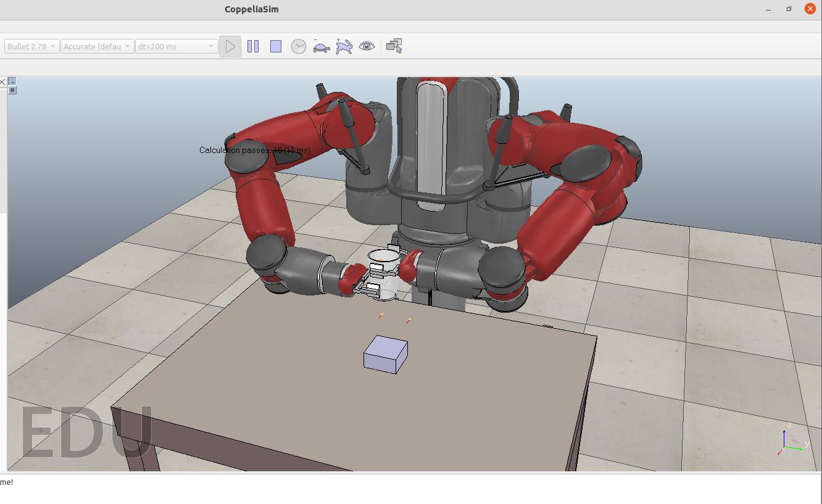
Task: Click the Start simulation play button
Action: click(230, 46)
